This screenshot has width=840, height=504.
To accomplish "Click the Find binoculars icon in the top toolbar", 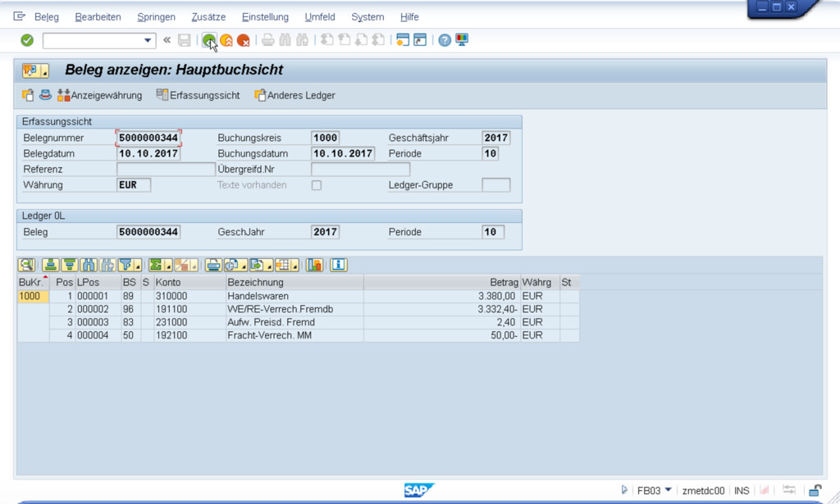I will [285, 40].
